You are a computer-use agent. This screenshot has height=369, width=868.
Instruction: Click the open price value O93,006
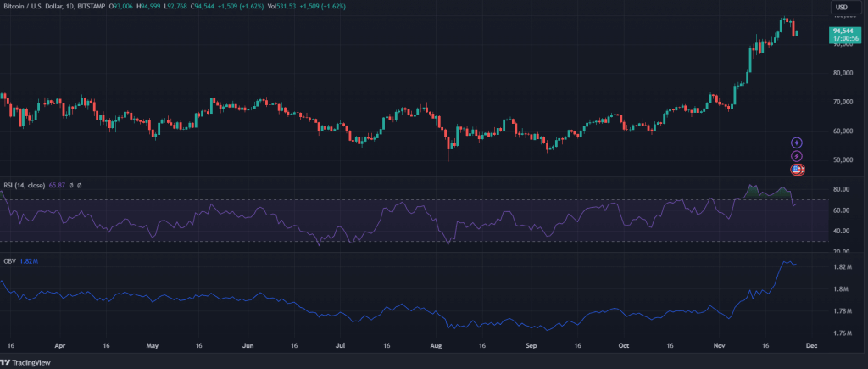122,6
